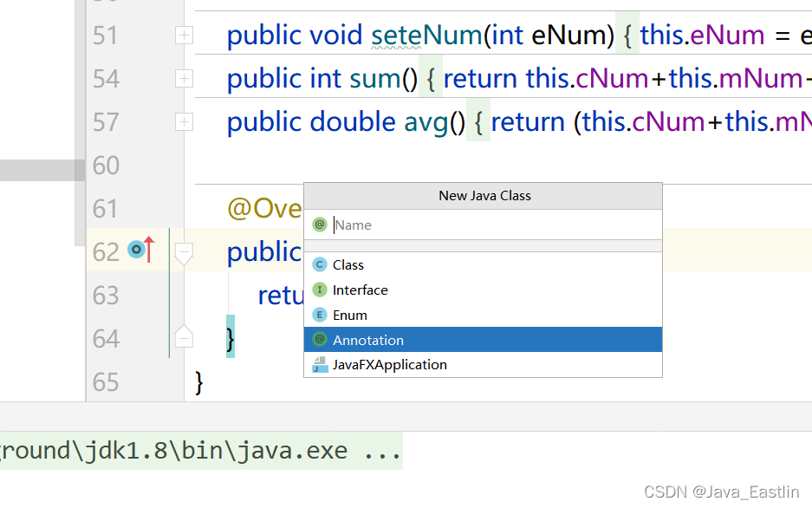Expand folded code at line 54

(184, 79)
